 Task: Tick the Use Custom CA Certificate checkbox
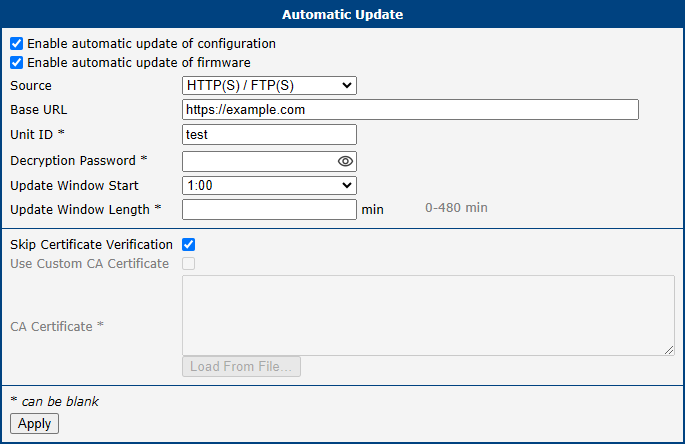(x=189, y=264)
